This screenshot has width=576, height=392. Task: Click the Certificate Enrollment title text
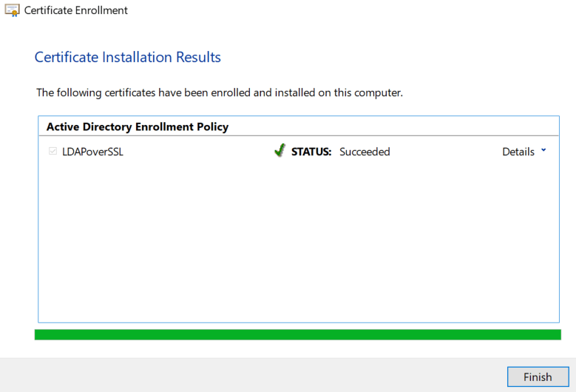76,10
